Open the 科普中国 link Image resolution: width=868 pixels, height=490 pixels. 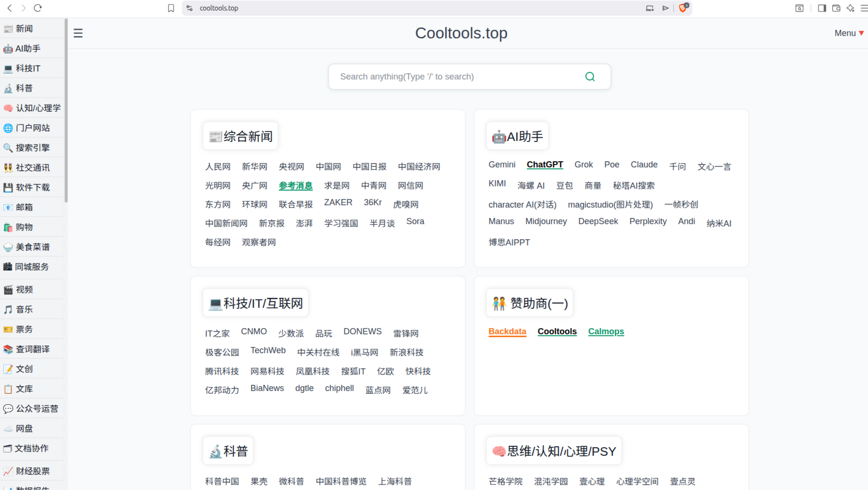coord(222,481)
